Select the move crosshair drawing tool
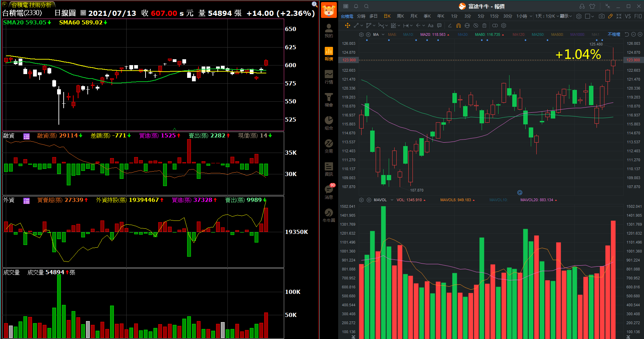Viewport: 644px width, 339px height. point(347,25)
